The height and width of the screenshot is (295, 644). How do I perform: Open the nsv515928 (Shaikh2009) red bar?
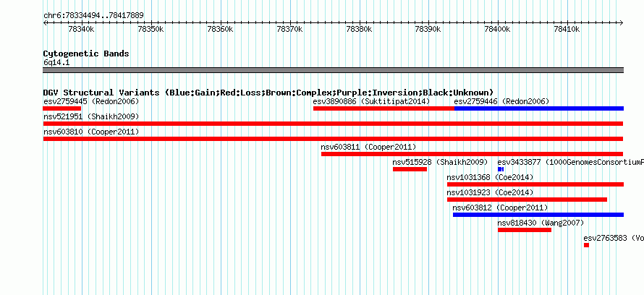410,169
